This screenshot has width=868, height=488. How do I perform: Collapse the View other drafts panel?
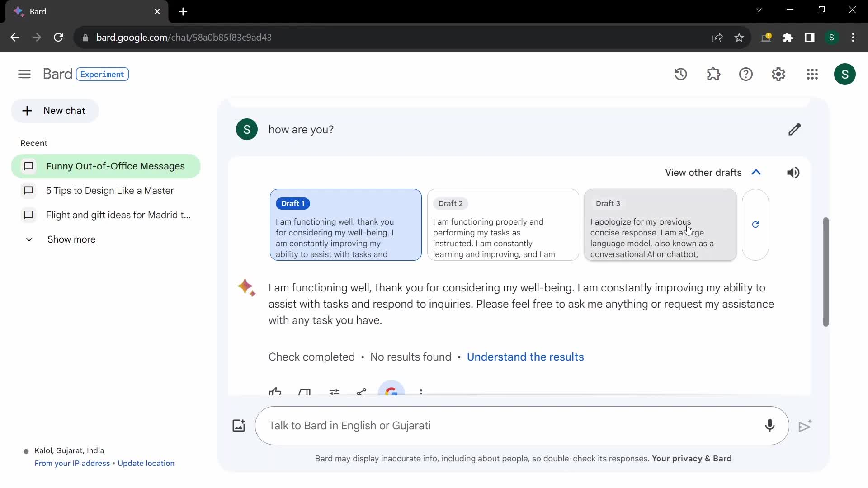tap(756, 172)
